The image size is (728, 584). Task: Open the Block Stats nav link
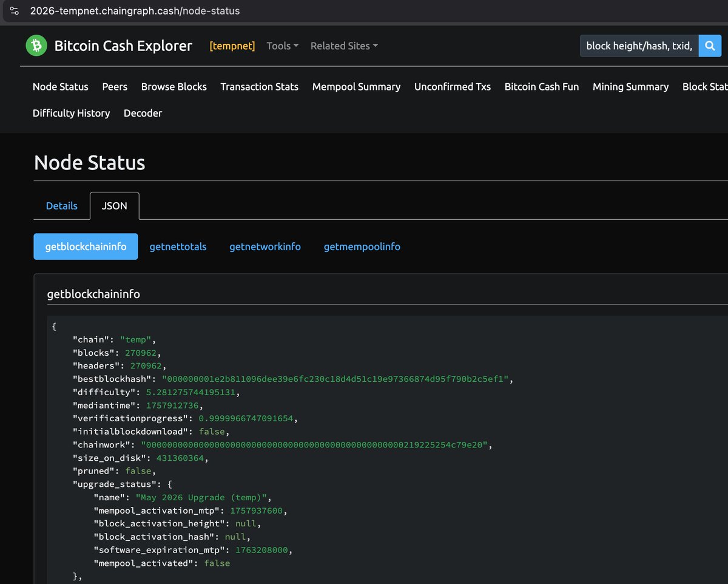pyautogui.click(x=705, y=87)
